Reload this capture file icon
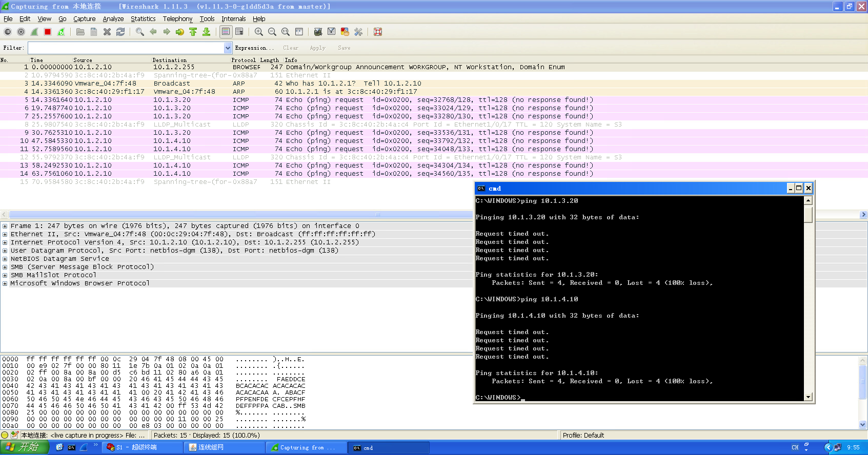Screen dimensions: 868x455 click(x=120, y=32)
